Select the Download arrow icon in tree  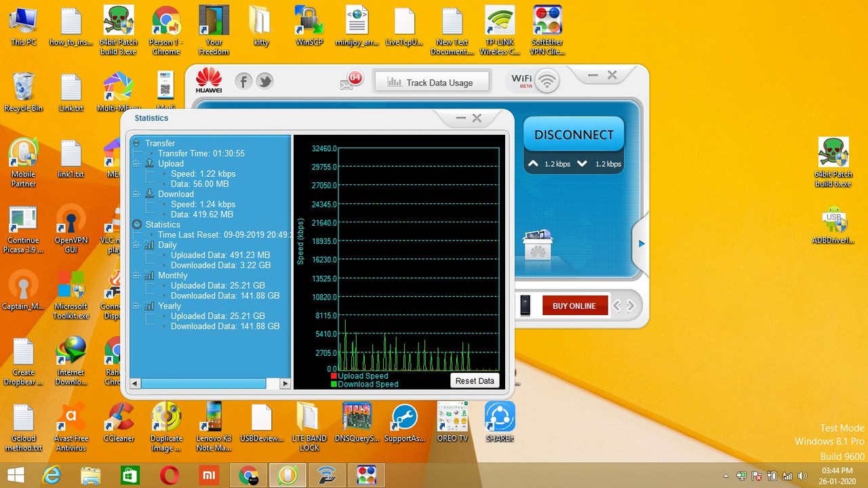150,194
